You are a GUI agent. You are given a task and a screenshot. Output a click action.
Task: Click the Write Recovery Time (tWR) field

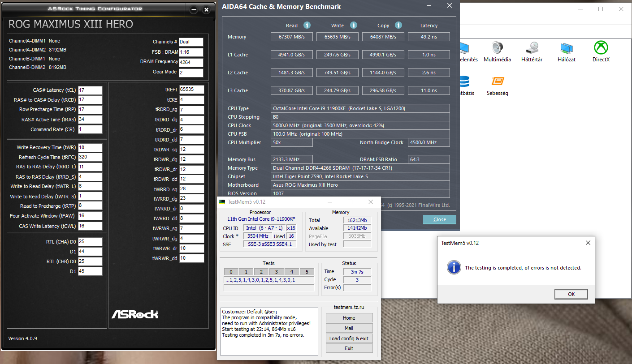[x=90, y=147]
